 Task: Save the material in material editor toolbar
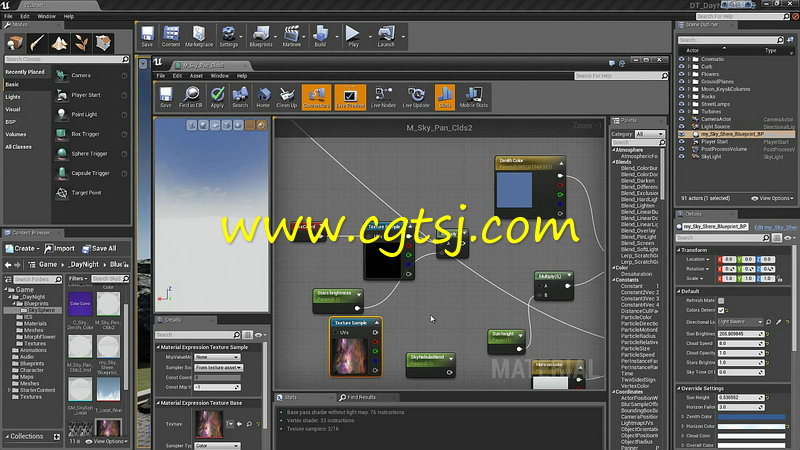click(x=165, y=97)
